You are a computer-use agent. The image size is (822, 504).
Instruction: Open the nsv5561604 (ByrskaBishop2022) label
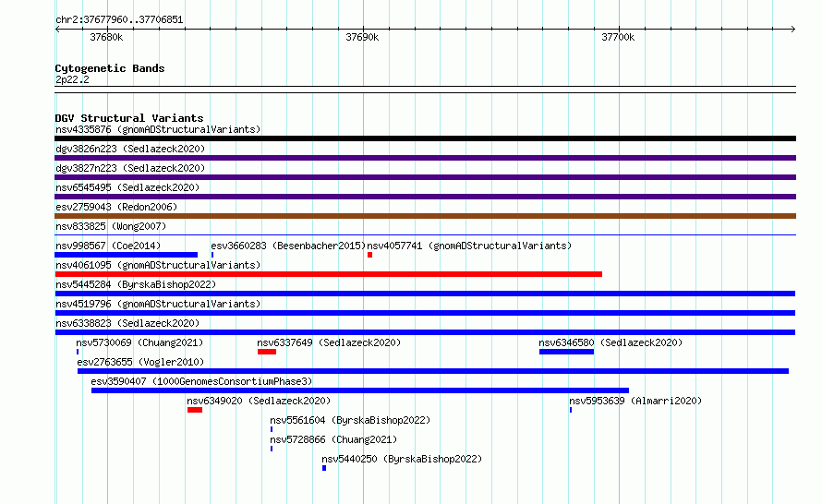coord(350,420)
